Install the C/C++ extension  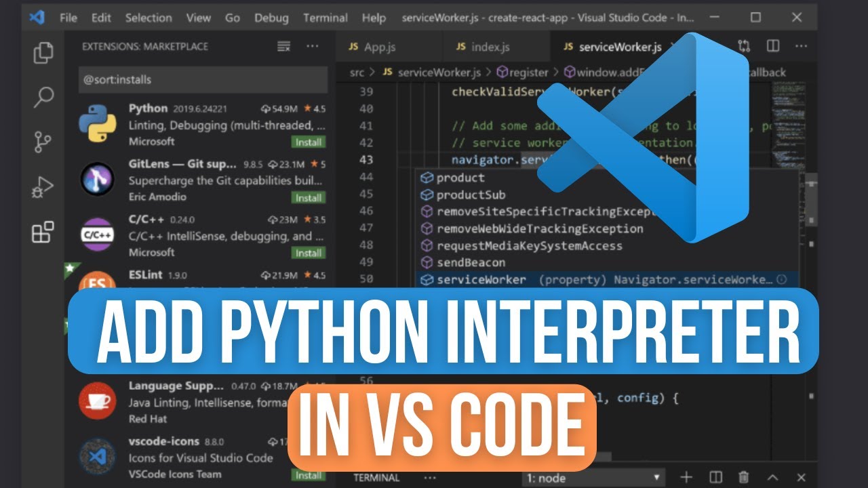309,253
